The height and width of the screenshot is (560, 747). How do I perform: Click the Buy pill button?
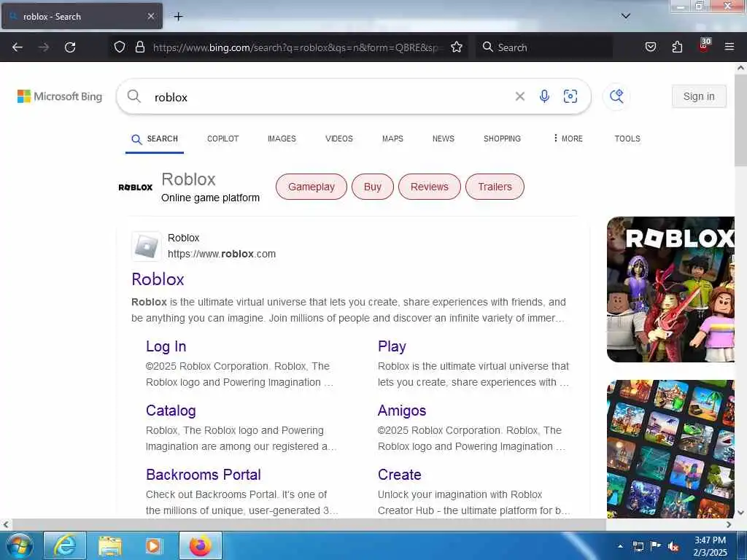(x=373, y=187)
